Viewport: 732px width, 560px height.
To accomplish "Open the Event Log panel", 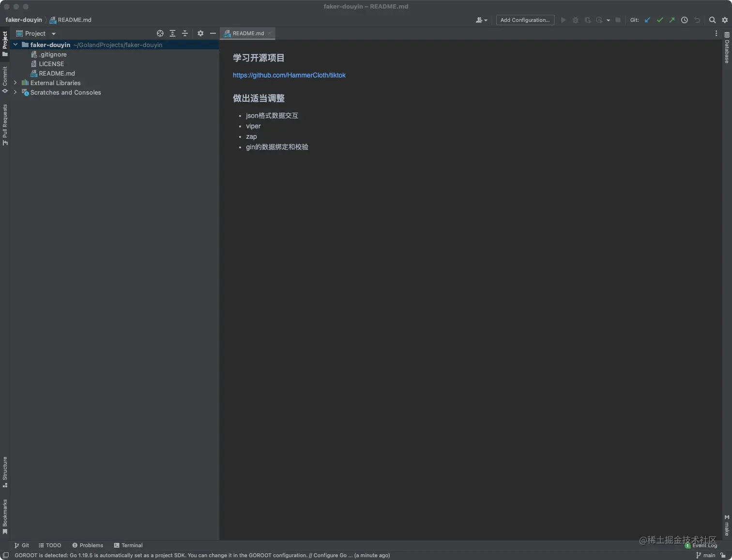I will (x=701, y=545).
